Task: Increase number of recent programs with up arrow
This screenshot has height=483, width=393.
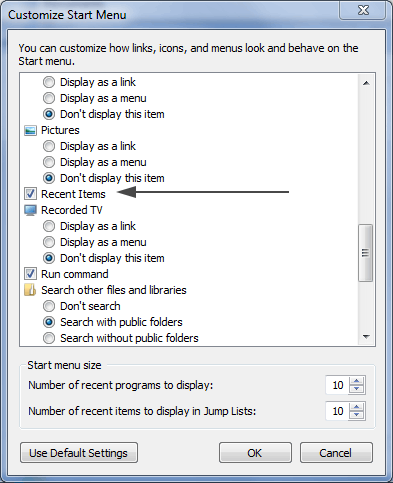Action: coord(357,381)
